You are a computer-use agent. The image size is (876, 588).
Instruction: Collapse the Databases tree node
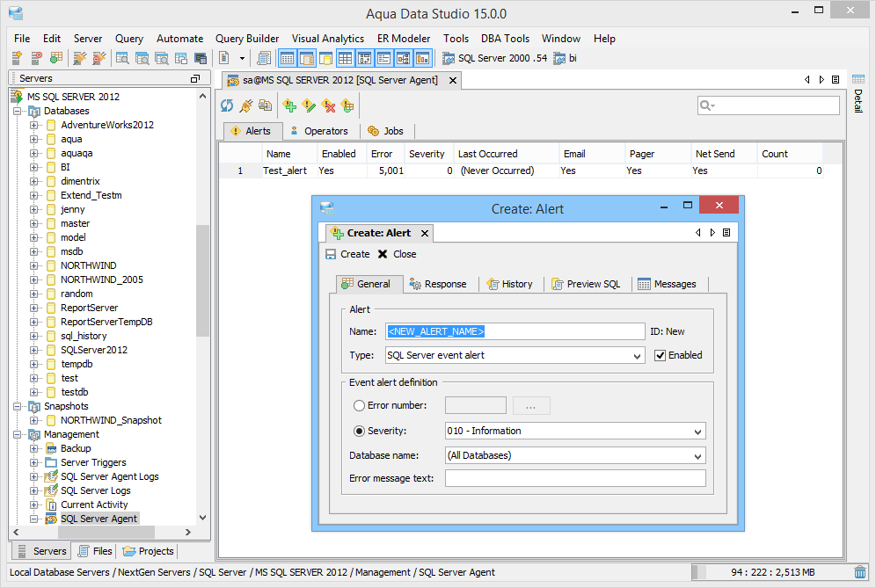(x=18, y=111)
